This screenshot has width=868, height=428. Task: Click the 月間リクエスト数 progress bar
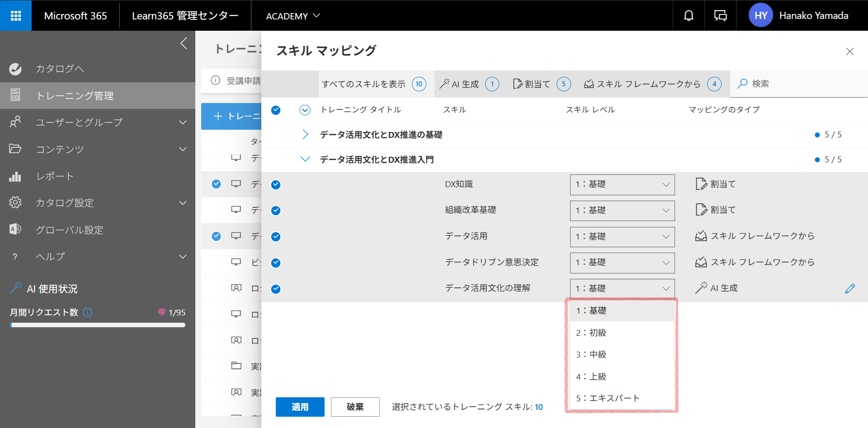click(x=98, y=325)
